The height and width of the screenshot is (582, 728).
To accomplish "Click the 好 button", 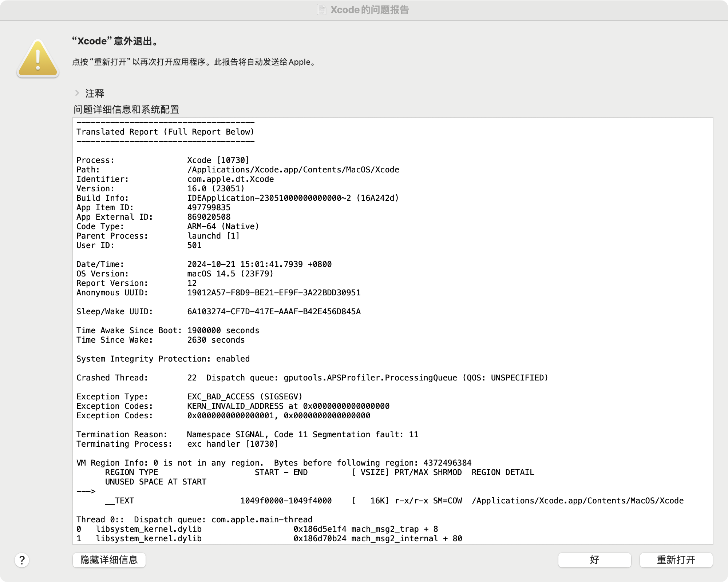I will point(595,560).
